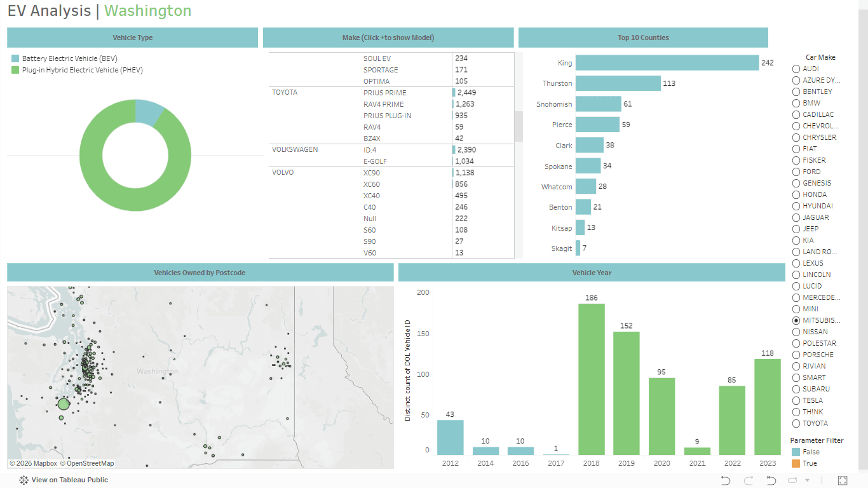Click the Vehicle Type panel header

[132, 37]
